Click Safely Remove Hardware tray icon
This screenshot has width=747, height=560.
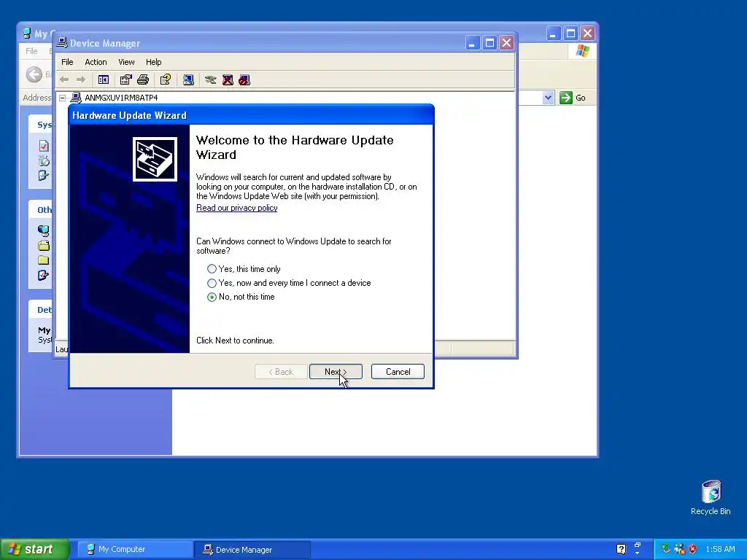pos(666,549)
